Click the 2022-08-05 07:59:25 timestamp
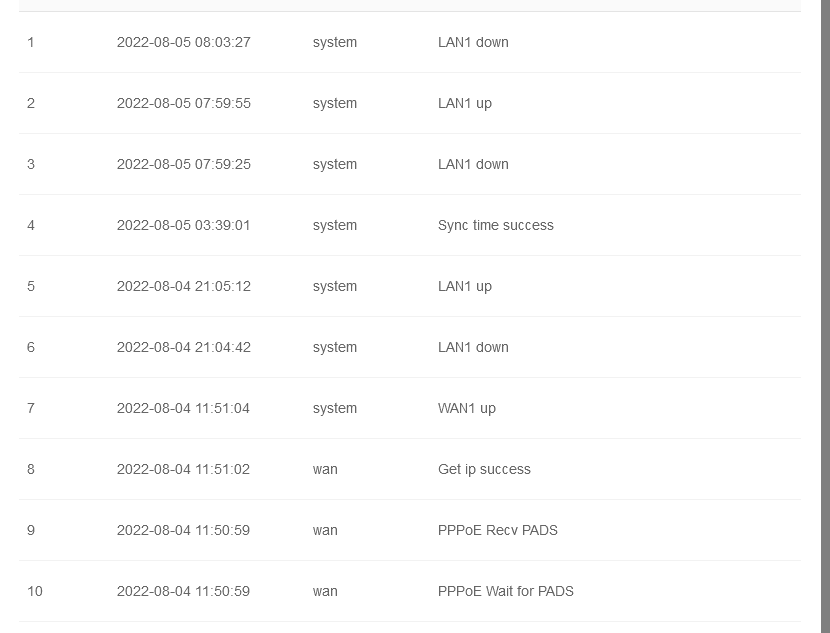The width and height of the screenshot is (830, 633). (x=183, y=164)
